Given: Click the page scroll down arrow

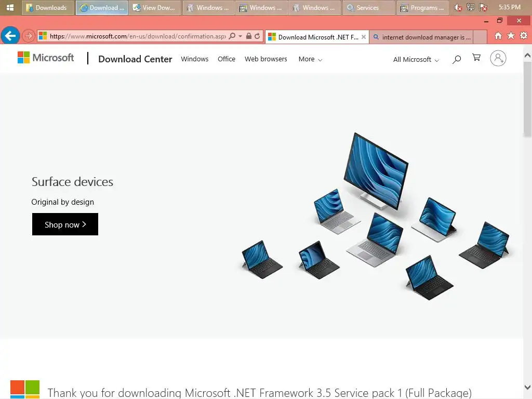Looking at the screenshot, I should pos(527,387).
